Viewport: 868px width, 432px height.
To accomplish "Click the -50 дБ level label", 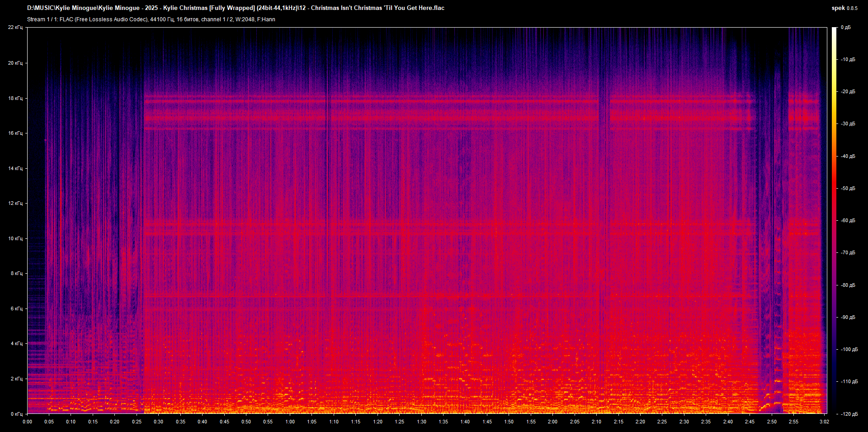I will pos(848,188).
